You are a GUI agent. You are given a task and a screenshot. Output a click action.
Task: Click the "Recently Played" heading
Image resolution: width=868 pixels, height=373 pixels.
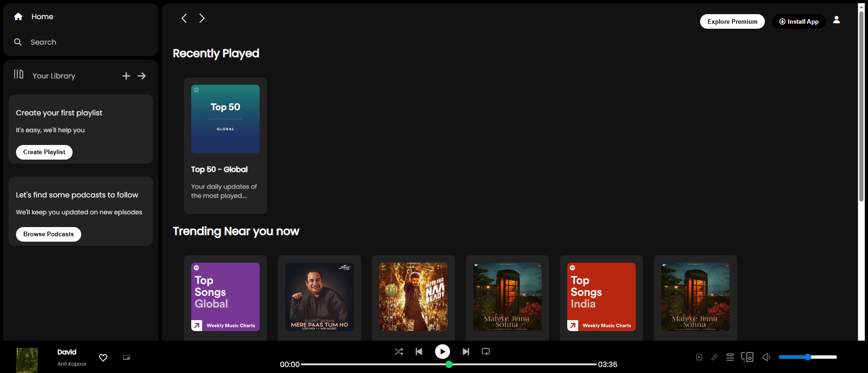click(216, 53)
